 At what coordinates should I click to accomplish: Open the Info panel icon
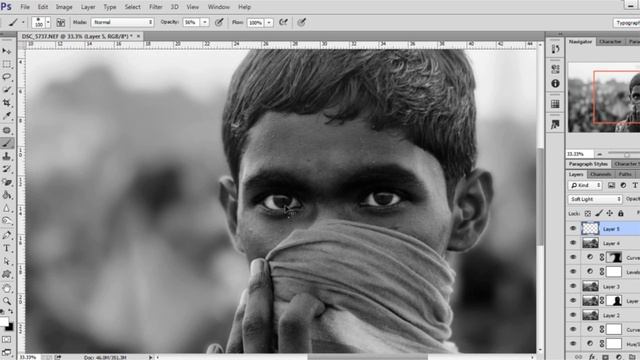click(x=555, y=84)
